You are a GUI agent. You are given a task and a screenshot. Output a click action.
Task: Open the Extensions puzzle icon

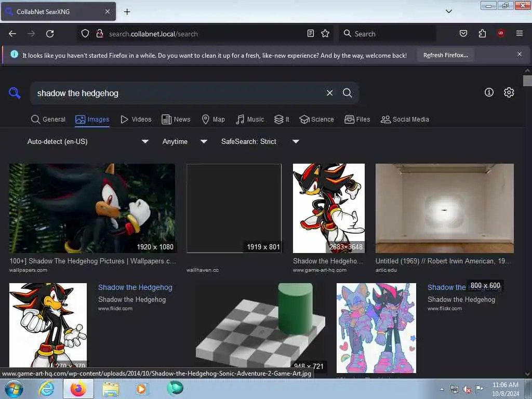click(x=482, y=33)
